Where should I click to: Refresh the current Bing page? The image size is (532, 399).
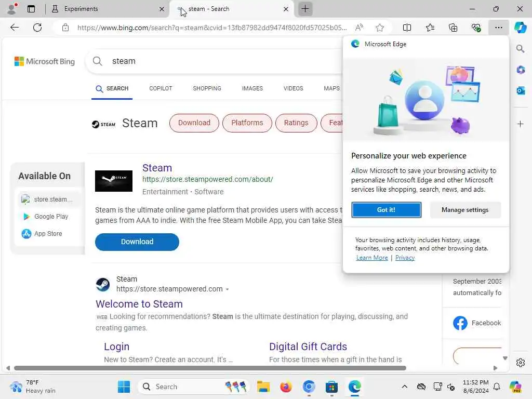tap(37, 28)
